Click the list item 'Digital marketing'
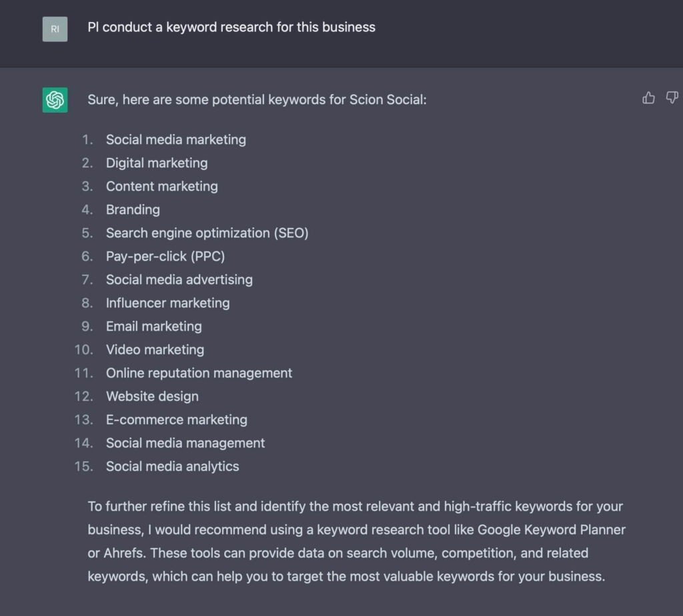The width and height of the screenshot is (683, 616). click(157, 163)
